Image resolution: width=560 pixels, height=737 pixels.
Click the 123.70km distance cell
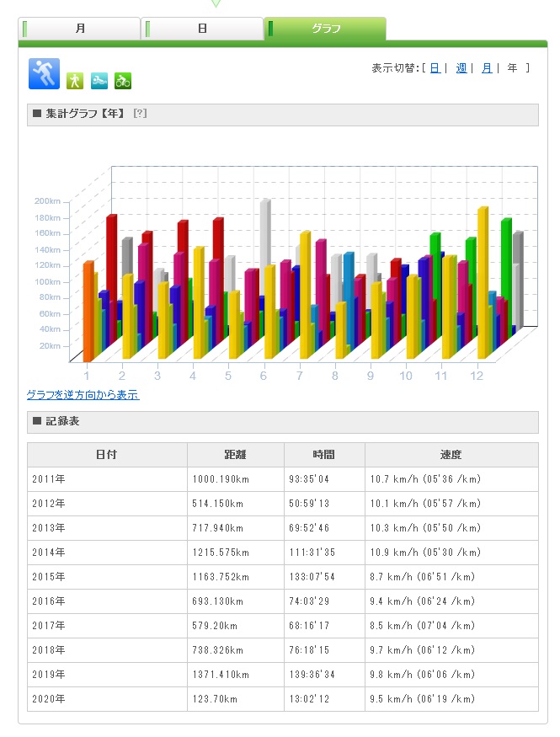tap(236, 699)
